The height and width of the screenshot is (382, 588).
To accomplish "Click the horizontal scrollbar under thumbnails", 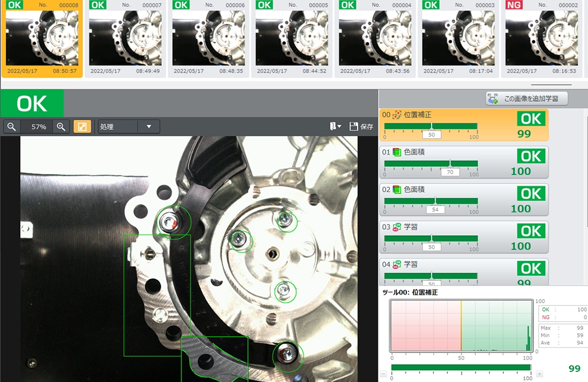I will coord(552,85).
